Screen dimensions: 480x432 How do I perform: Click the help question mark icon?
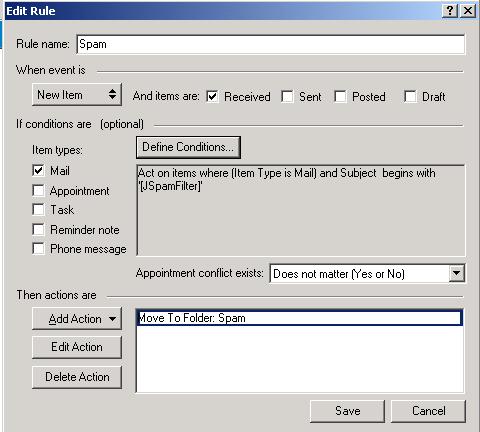coord(450,11)
